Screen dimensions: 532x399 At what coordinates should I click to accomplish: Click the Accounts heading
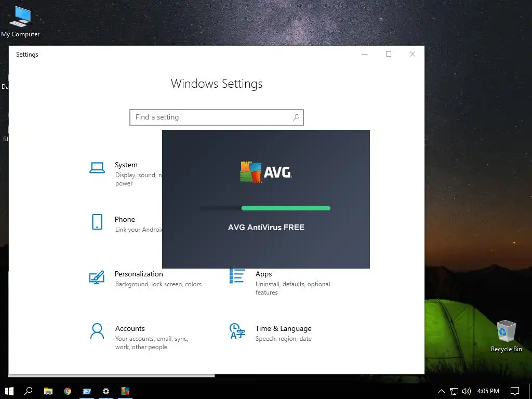point(130,328)
